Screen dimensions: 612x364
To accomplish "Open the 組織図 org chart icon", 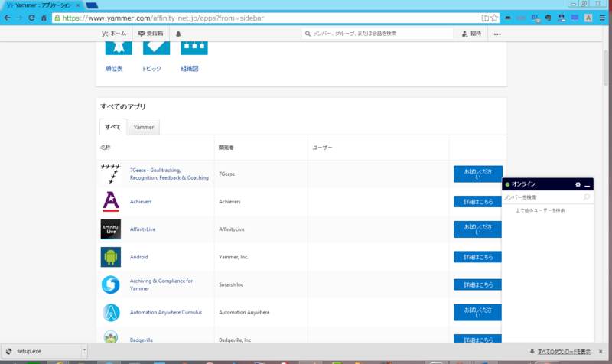I will (x=194, y=48).
